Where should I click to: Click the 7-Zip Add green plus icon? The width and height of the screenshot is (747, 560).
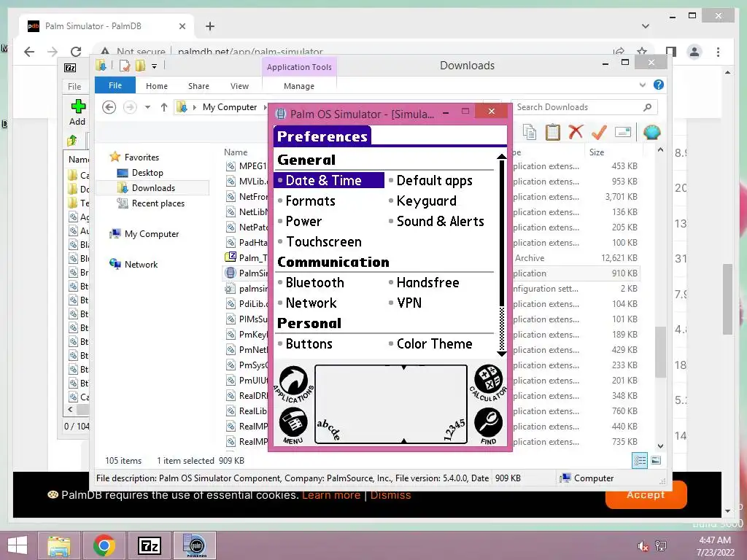[x=77, y=106]
